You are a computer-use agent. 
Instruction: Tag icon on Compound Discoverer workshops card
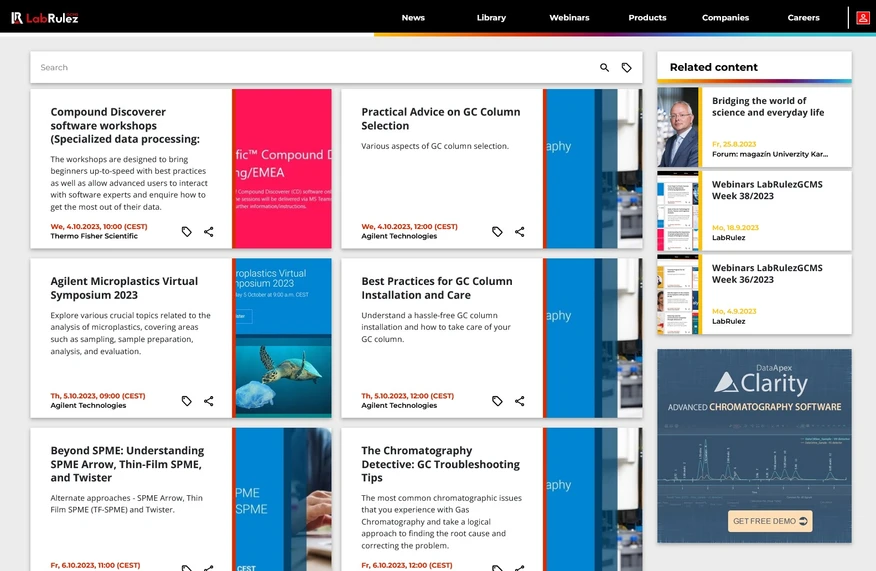[x=187, y=231]
